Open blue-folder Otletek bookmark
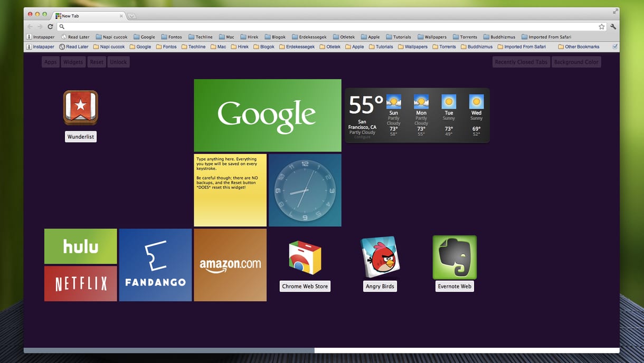644x363 pixels. [343, 37]
